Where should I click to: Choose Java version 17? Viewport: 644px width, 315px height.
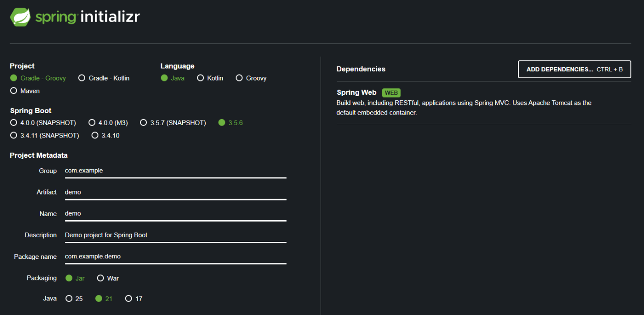pyautogui.click(x=134, y=298)
